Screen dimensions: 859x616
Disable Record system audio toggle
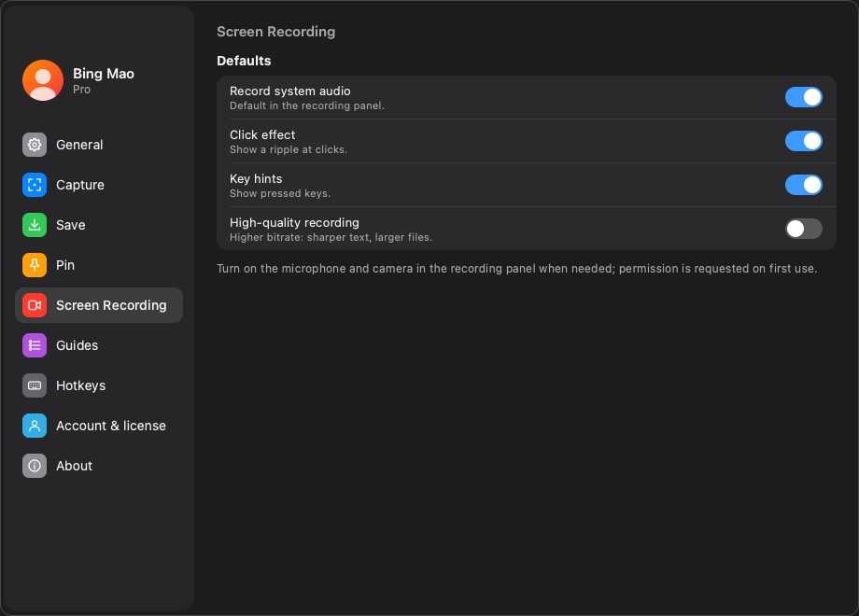tap(804, 97)
